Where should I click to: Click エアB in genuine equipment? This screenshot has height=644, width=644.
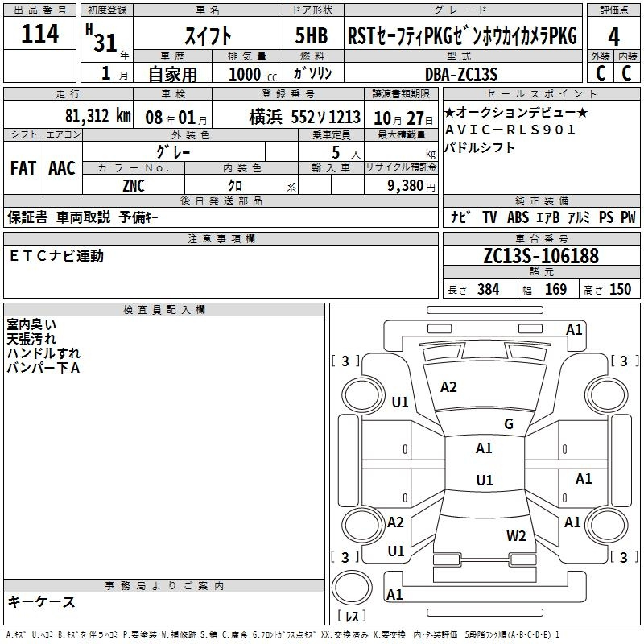pyautogui.click(x=548, y=217)
